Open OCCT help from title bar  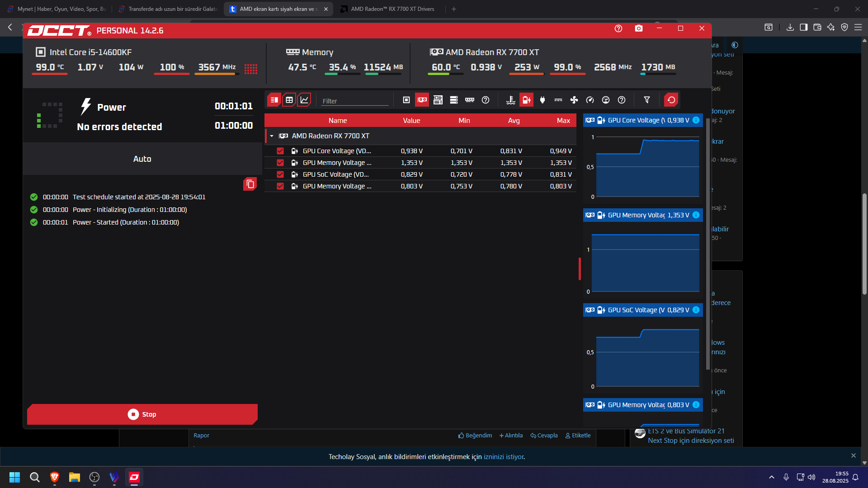(x=618, y=28)
